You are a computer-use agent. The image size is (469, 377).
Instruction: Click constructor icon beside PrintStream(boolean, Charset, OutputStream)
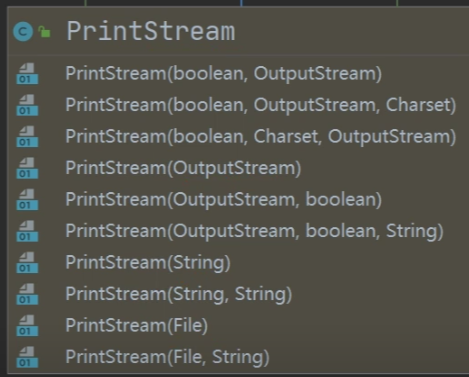tap(27, 136)
